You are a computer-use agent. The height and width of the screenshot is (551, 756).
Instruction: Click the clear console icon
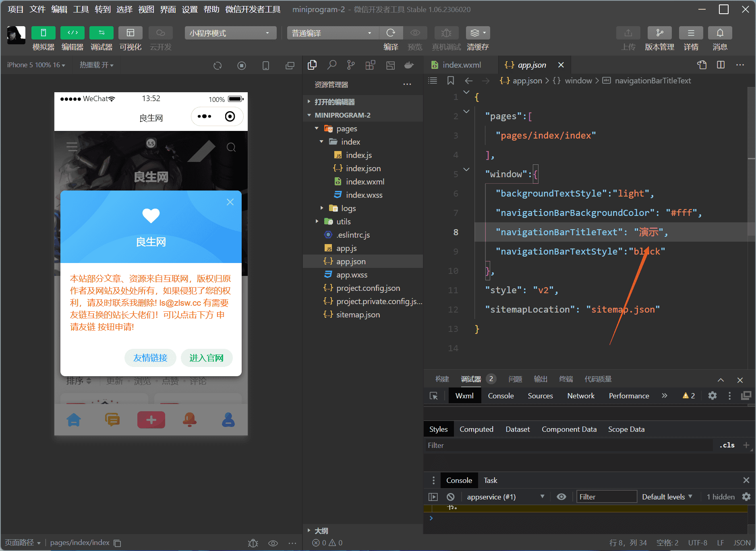451,497
